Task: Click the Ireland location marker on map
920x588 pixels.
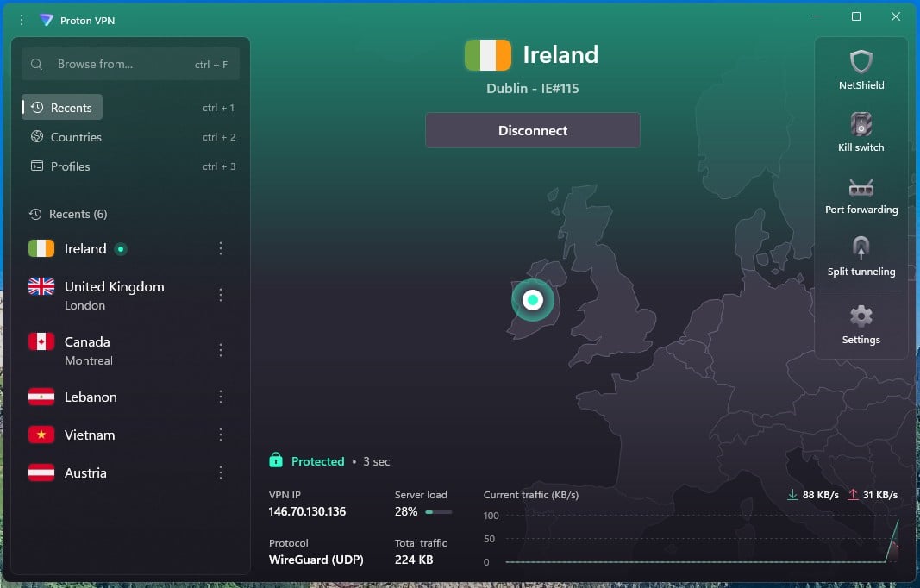Action: 533,300
